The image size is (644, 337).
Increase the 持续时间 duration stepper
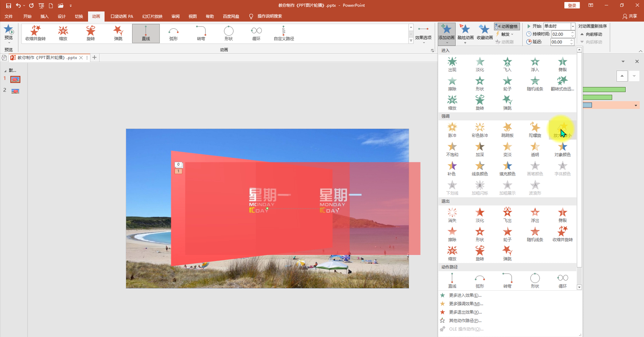(572, 33)
